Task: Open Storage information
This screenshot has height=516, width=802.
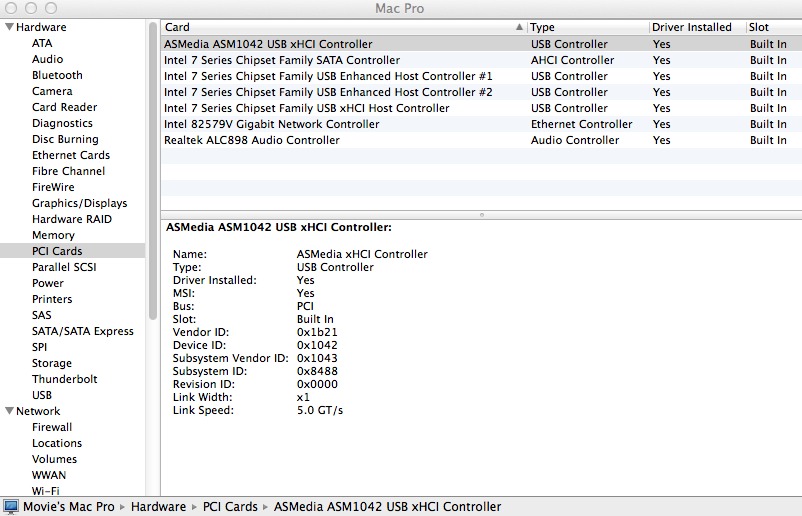Action: click(52, 363)
